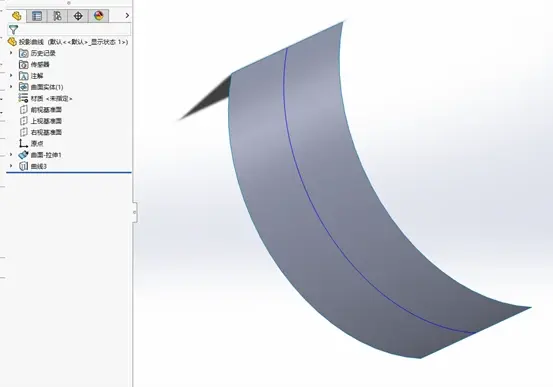The height and width of the screenshot is (387, 553).
Task: Expand the 曲面实体(1) arrow
Action: (x=11, y=87)
